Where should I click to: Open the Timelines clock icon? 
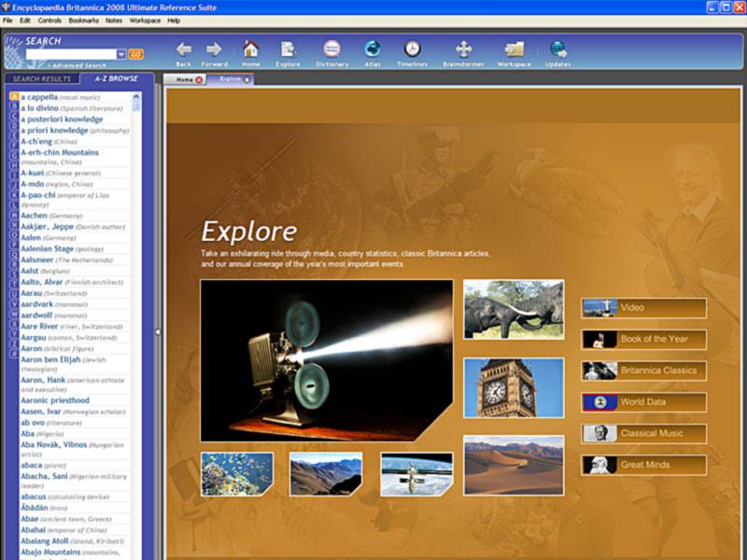pyautogui.click(x=412, y=53)
